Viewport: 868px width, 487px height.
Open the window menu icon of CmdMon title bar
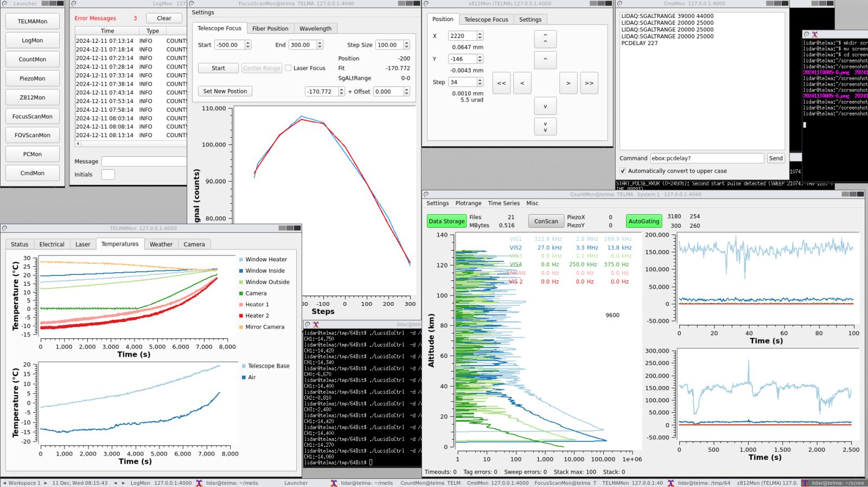tap(620, 3)
